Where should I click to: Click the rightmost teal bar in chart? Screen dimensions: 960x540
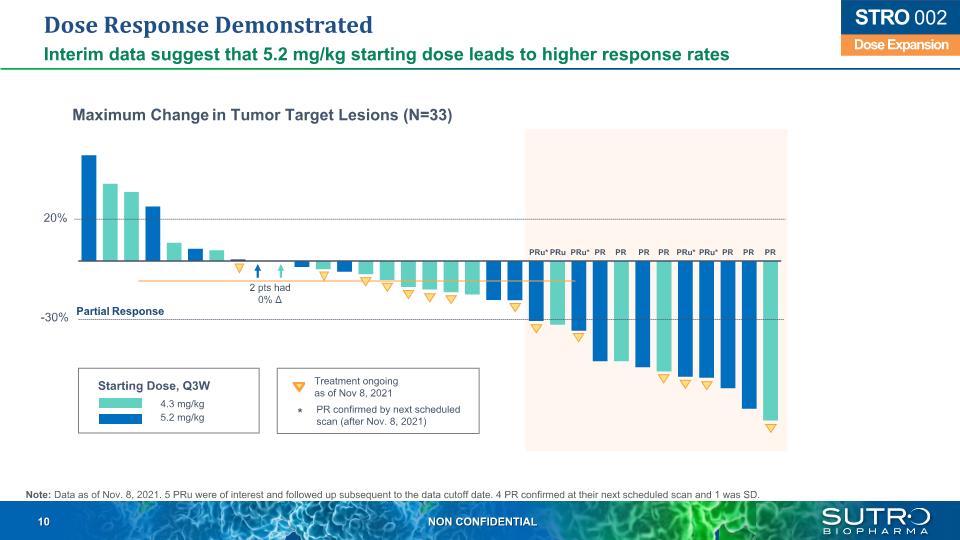coord(771,340)
